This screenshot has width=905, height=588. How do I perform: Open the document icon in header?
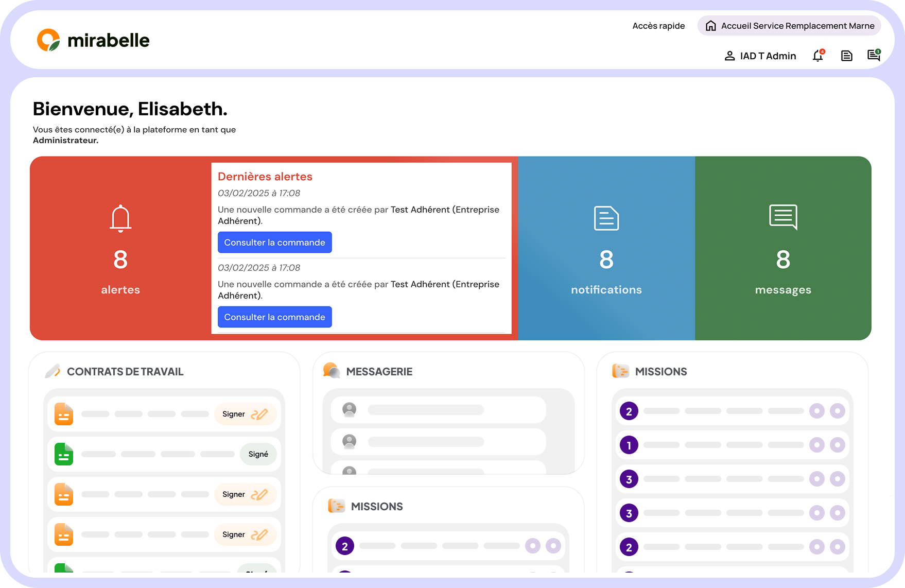(x=846, y=56)
